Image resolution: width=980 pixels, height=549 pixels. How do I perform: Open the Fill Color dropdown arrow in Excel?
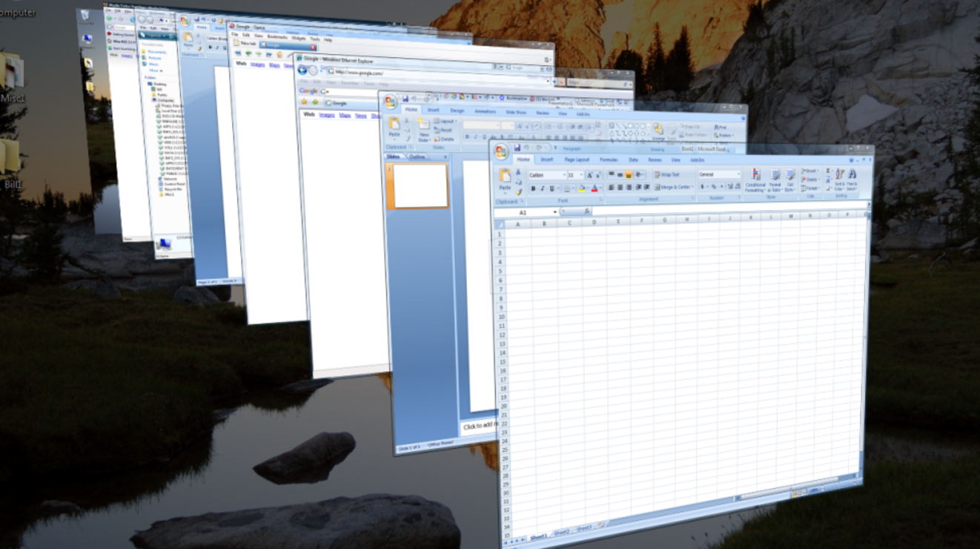click(587, 188)
